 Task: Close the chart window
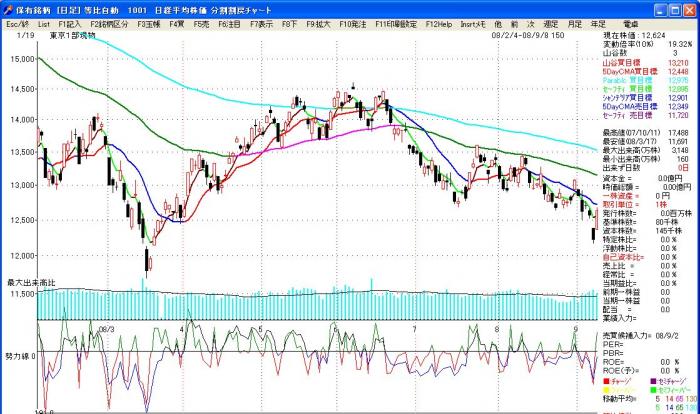690,10
